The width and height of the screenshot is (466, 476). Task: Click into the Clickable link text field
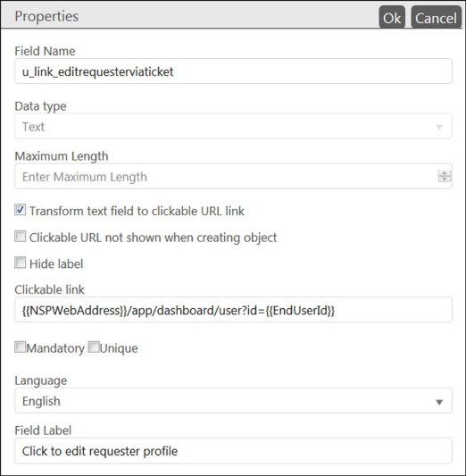(x=233, y=310)
